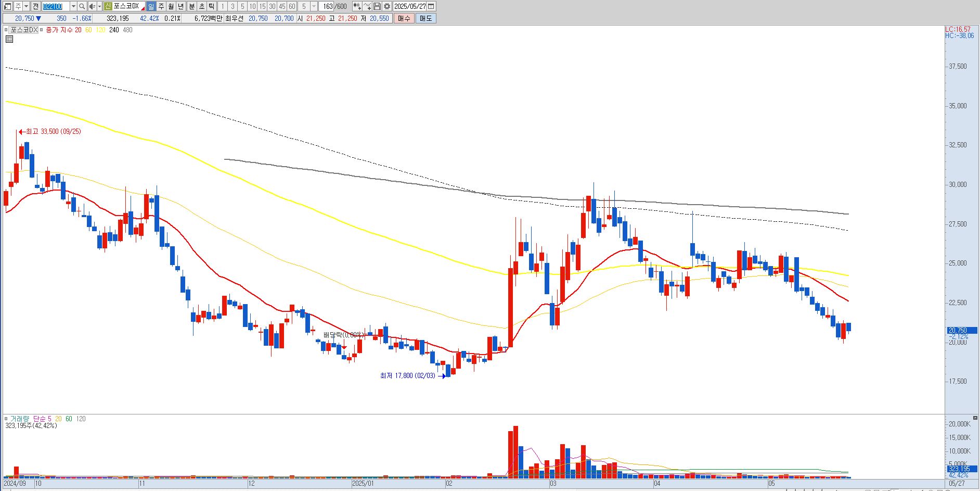Viewport: 980px width, 491px height.
Task: Click the compare chart line icon
Action: pyautogui.click(x=367, y=6)
